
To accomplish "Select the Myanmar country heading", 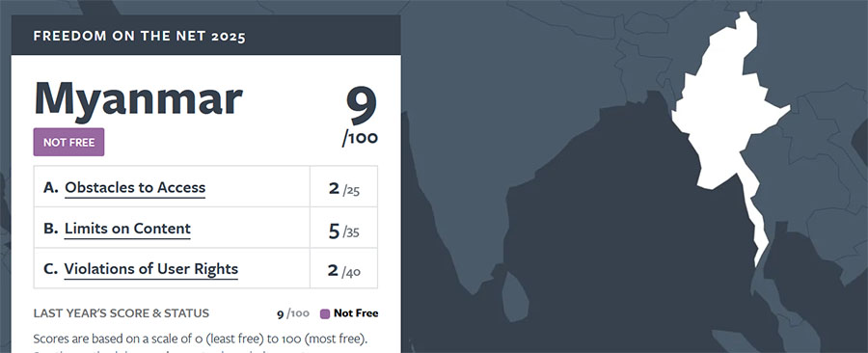I will (138, 98).
